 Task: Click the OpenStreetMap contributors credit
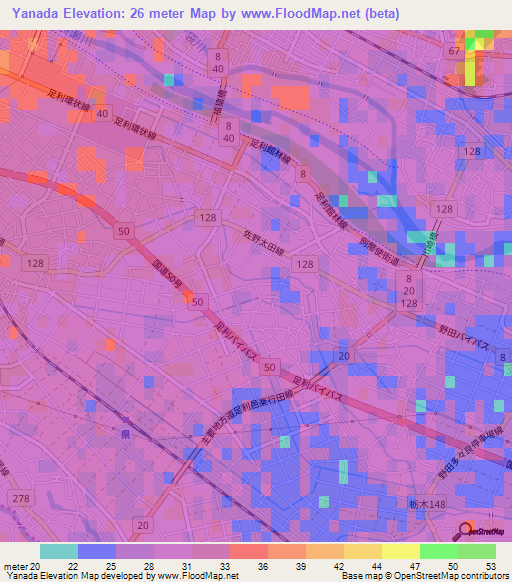452,576
